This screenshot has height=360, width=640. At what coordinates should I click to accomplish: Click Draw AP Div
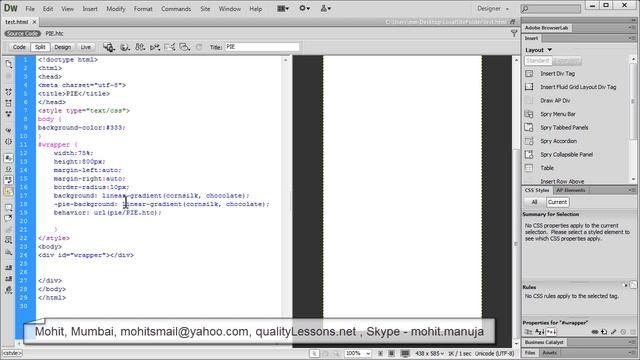pyautogui.click(x=555, y=100)
